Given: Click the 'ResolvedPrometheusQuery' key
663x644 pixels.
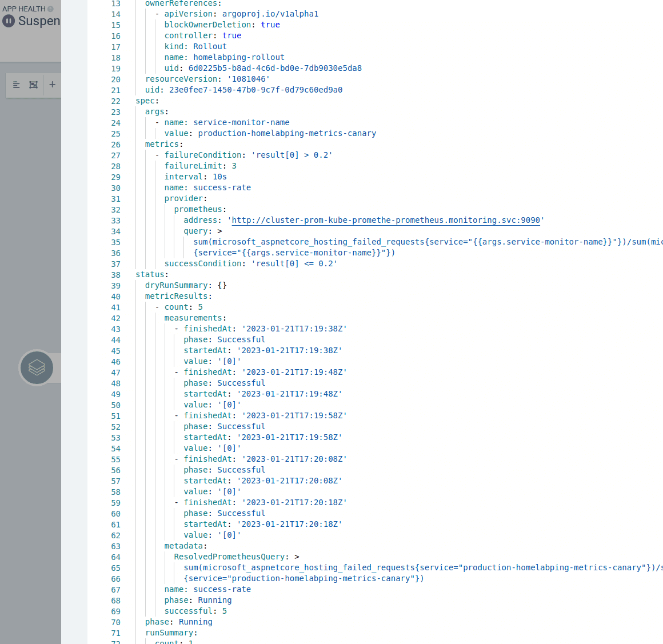Looking at the screenshot, I should (x=230, y=557).
